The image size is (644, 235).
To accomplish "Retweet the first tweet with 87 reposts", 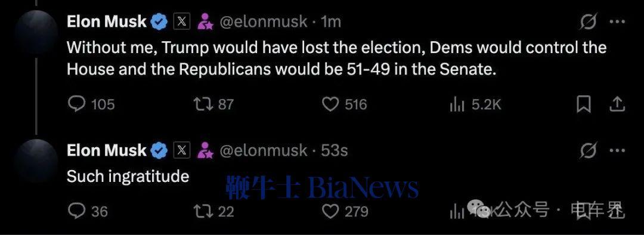I will click(x=203, y=104).
